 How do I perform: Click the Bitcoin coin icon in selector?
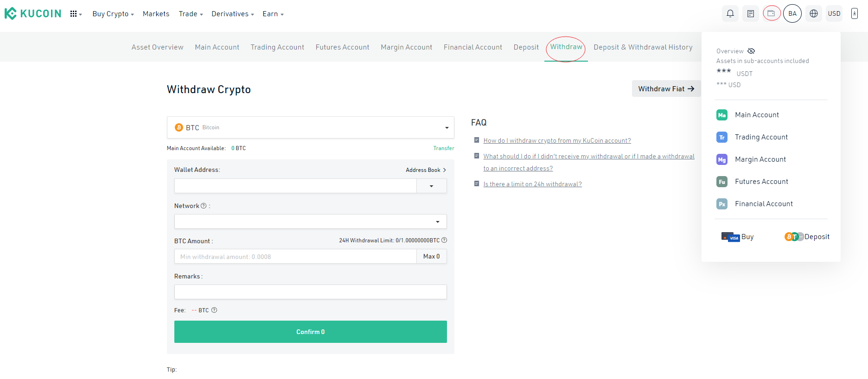(x=179, y=127)
